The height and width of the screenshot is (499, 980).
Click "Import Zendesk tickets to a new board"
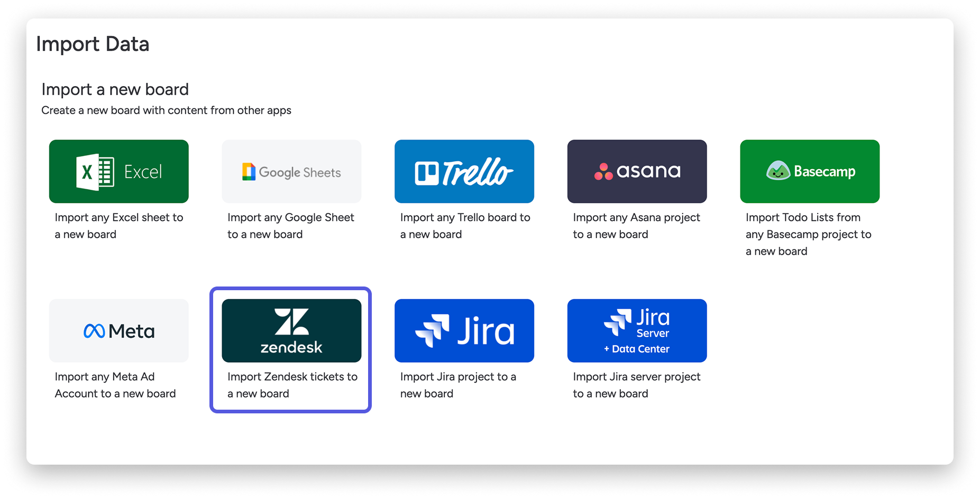pos(292,385)
